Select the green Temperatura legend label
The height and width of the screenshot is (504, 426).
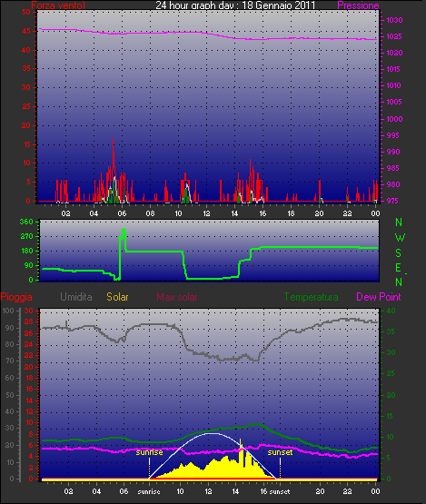pyautogui.click(x=311, y=297)
